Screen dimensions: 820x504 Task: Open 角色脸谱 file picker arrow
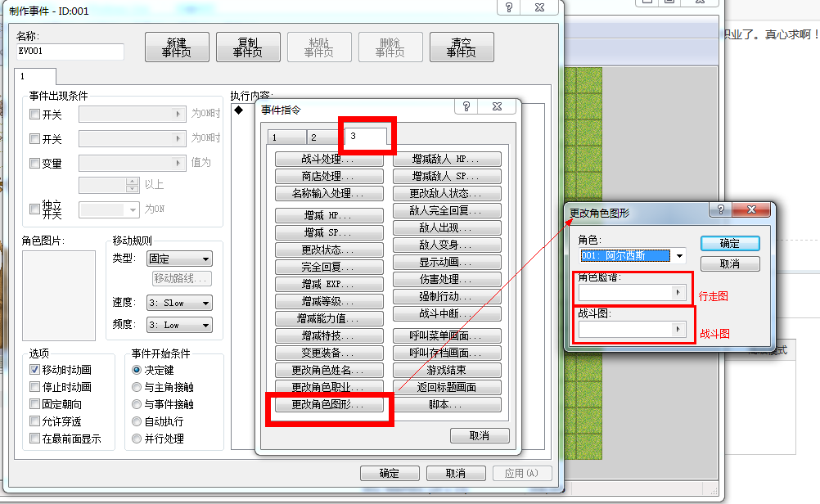tap(678, 292)
